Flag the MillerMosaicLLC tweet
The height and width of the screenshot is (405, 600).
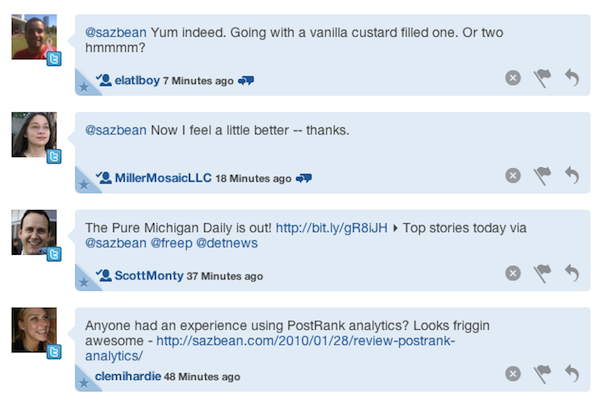(543, 175)
